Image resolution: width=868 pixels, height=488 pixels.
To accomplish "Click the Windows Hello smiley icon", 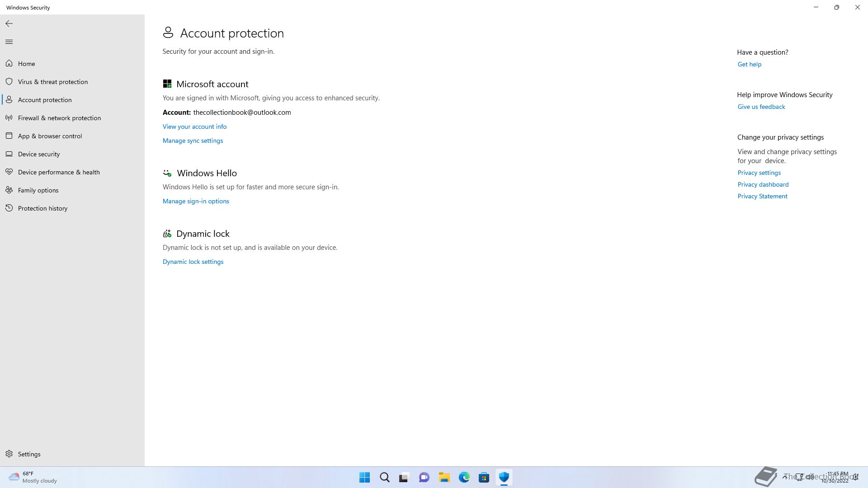I will pos(167,173).
